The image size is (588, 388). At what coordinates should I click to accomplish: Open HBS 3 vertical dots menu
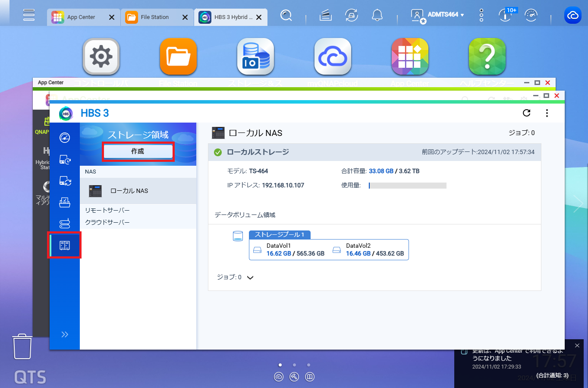(547, 113)
